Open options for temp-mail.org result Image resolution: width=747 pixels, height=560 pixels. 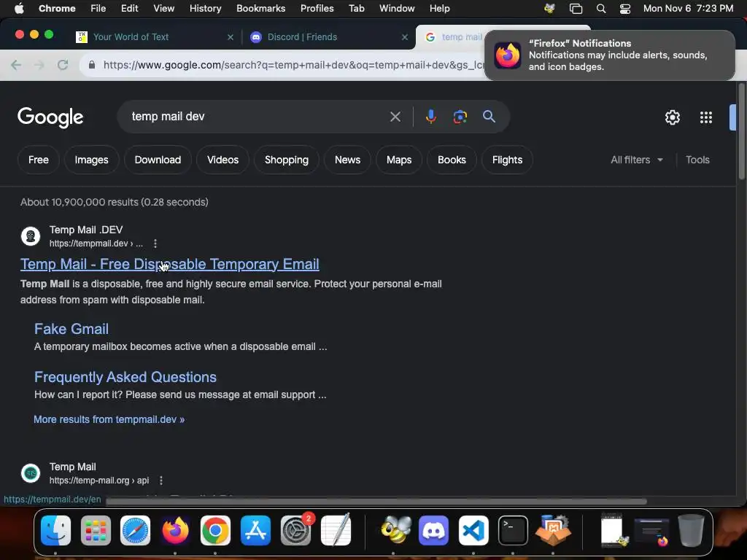pyautogui.click(x=161, y=480)
